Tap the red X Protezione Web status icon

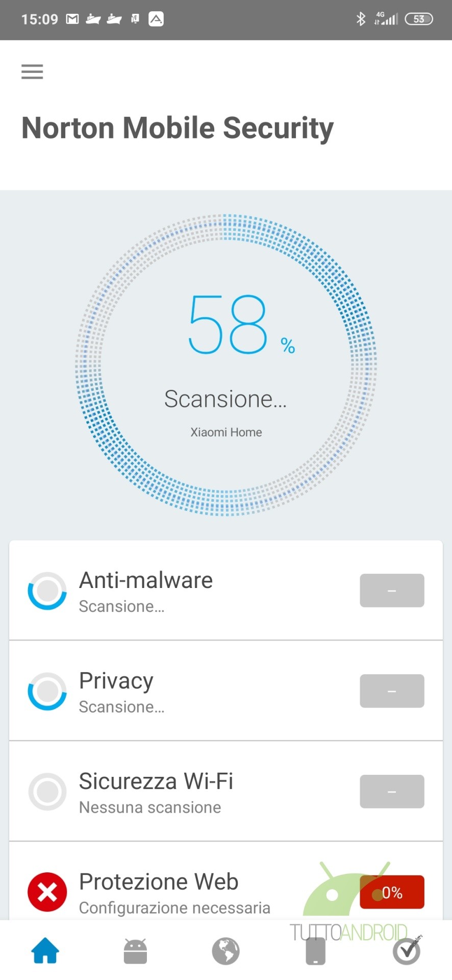tap(47, 892)
